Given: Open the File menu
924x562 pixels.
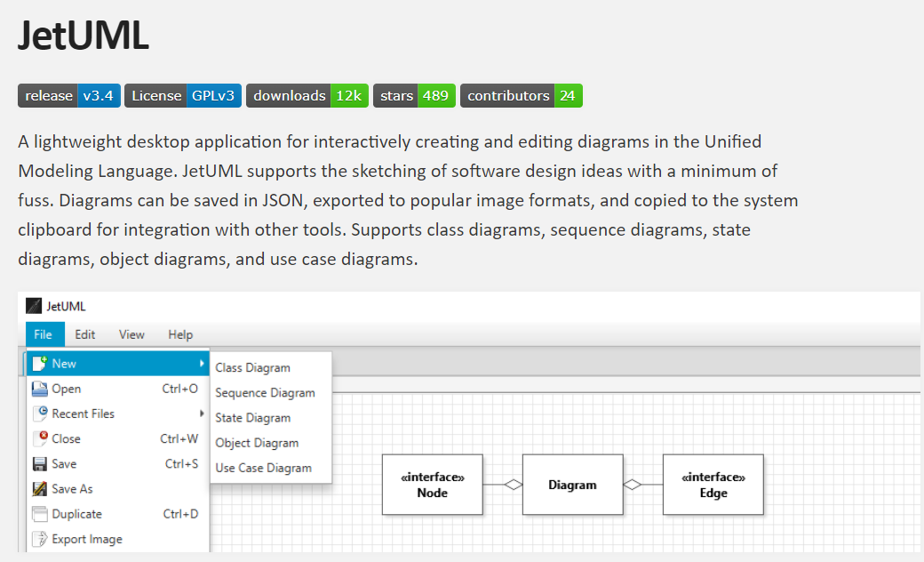Looking at the screenshot, I should click(43, 334).
